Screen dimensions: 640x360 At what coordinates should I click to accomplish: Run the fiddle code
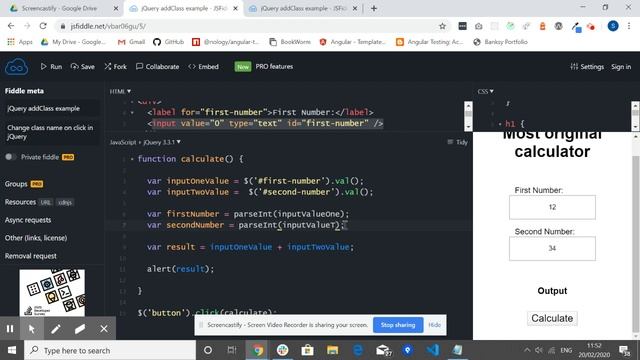(x=51, y=67)
